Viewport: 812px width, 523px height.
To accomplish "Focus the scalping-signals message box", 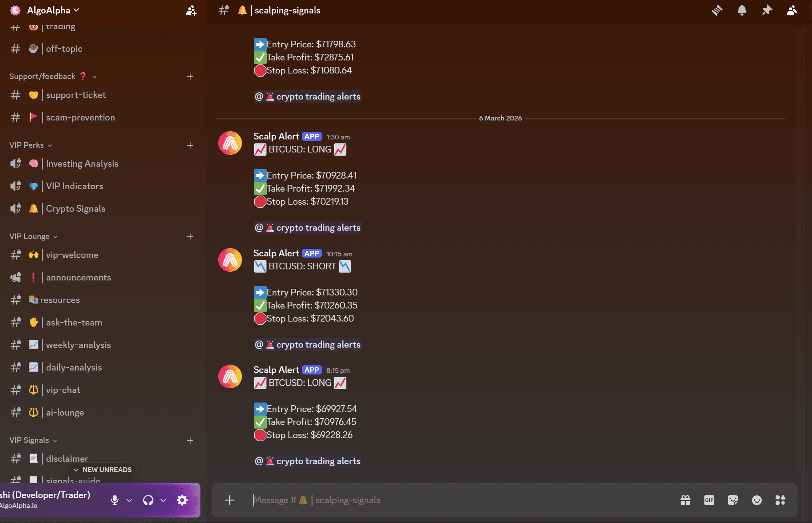I will [x=463, y=500].
